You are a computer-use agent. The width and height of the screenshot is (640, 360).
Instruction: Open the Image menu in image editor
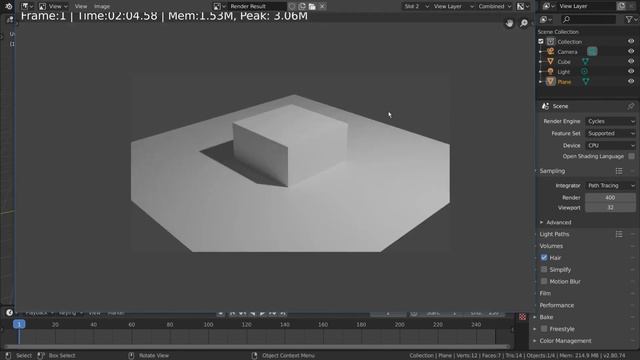(x=102, y=6)
